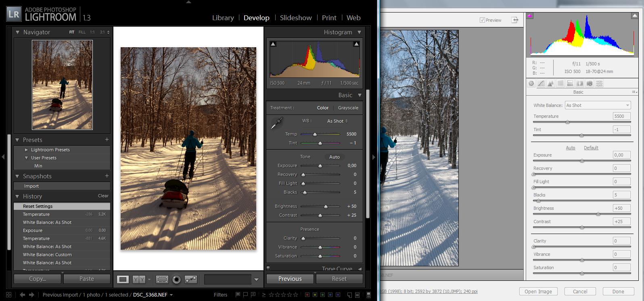
Task: Collapse the Presets panel triangle
Action: coord(17,140)
